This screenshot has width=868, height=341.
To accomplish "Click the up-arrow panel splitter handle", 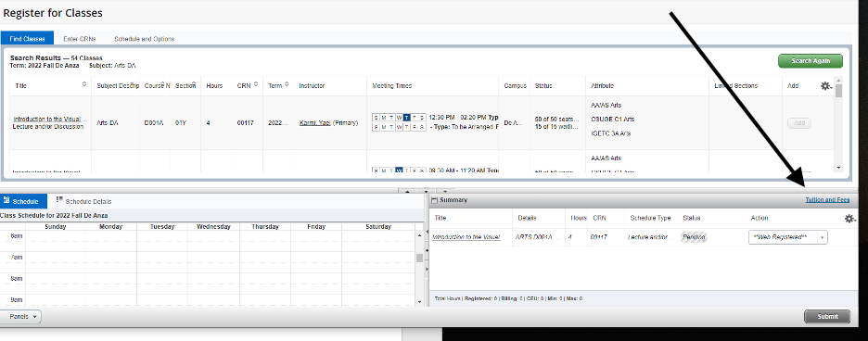I will (x=408, y=192).
